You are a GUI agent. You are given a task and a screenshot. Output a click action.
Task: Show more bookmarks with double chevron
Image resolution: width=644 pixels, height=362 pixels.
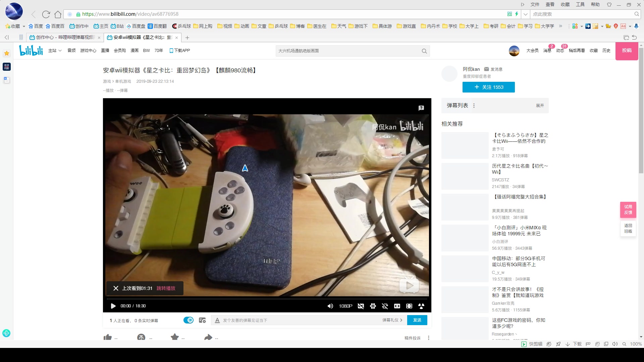click(560, 26)
